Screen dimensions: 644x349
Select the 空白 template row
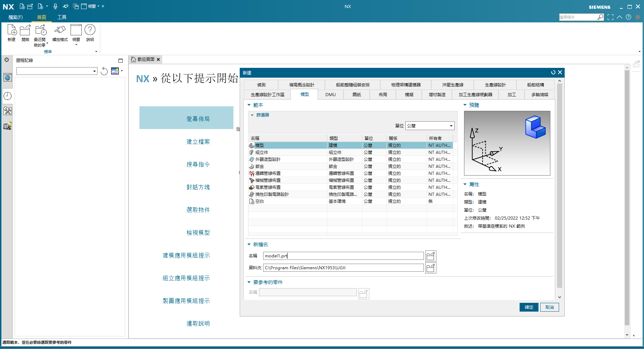point(350,201)
